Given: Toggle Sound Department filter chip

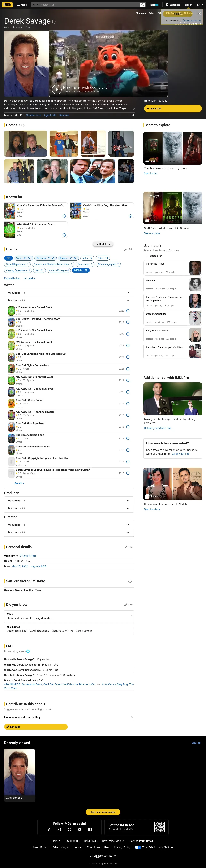Looking at the screenshot, I should pyautogui.click(x=17, y=264).
